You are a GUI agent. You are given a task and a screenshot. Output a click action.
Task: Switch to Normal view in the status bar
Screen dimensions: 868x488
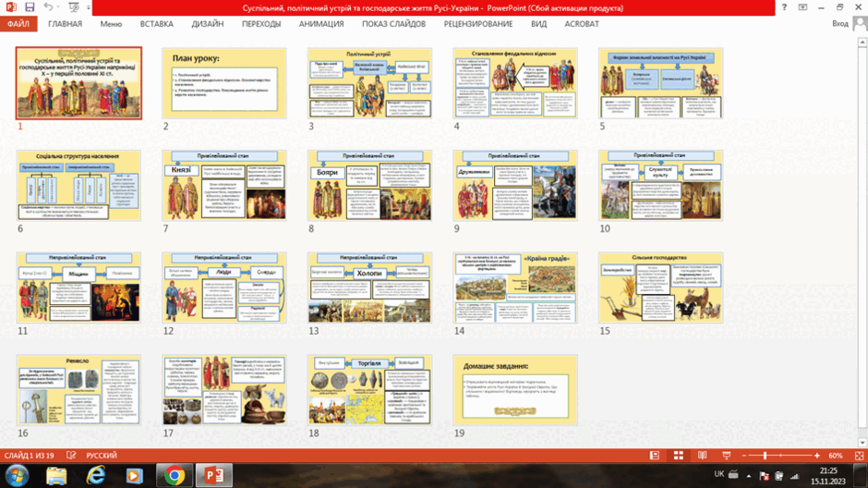(x=655, y=456)
